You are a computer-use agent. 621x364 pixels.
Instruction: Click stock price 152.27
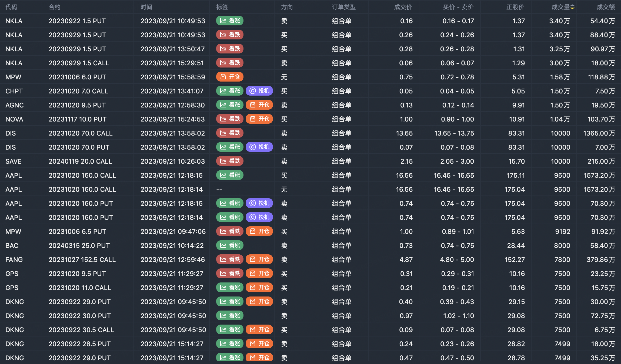pyautogui.click(x=515, y=259)
